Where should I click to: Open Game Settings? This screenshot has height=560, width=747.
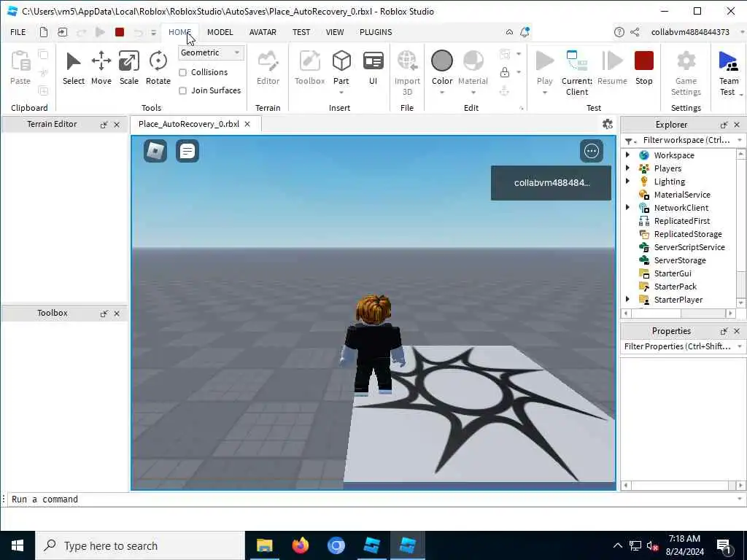tap(686, 73)
